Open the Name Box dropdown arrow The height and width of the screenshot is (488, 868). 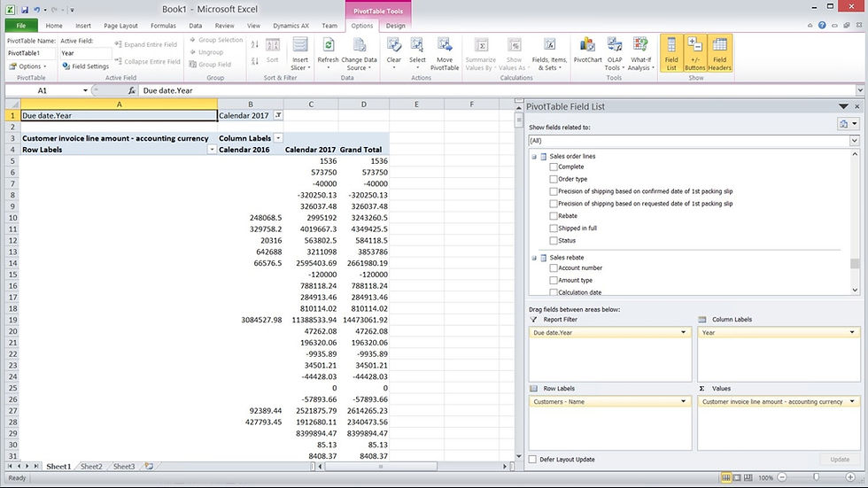pos(85,90)
